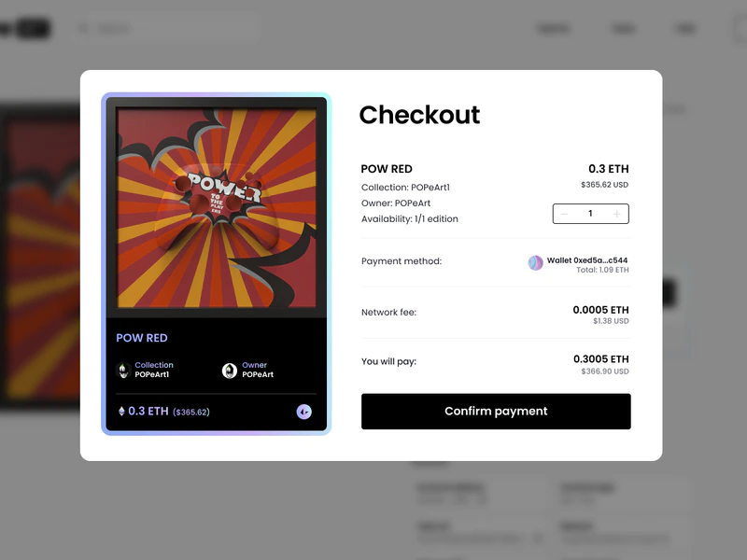Click the 0.3 ETH price on the NFT card
Viewport: 747px width, 560px height.
point(148,412)
